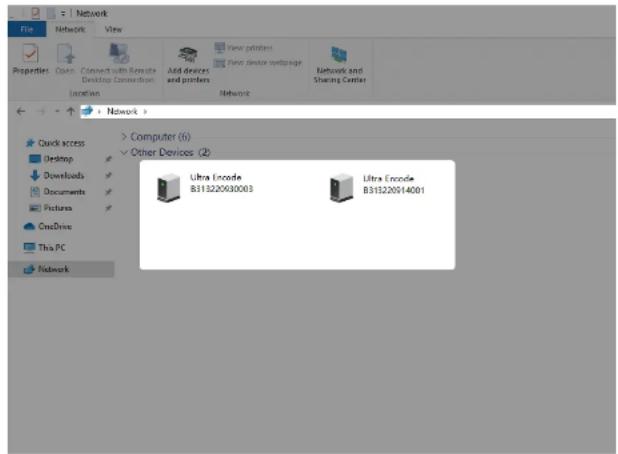
Task: Click Ultra Encode B313220930003 label text
Action: point(222,183)
